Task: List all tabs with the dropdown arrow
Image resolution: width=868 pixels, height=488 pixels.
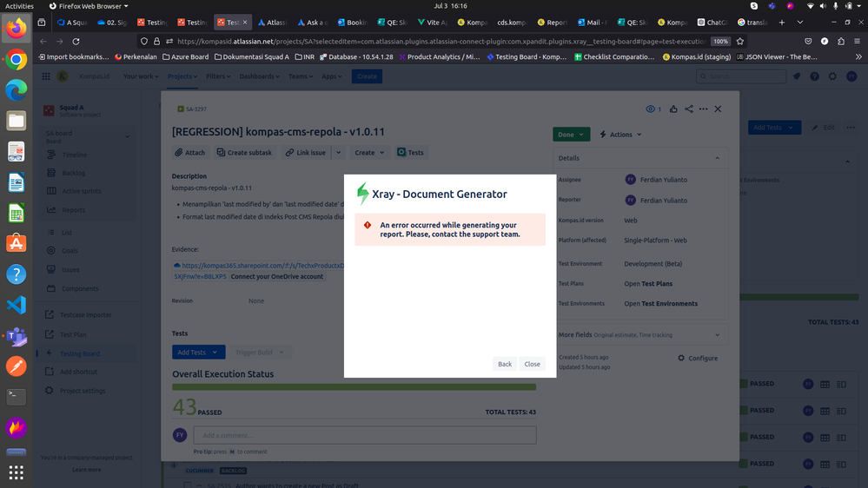Action: (x=800, y=23)
